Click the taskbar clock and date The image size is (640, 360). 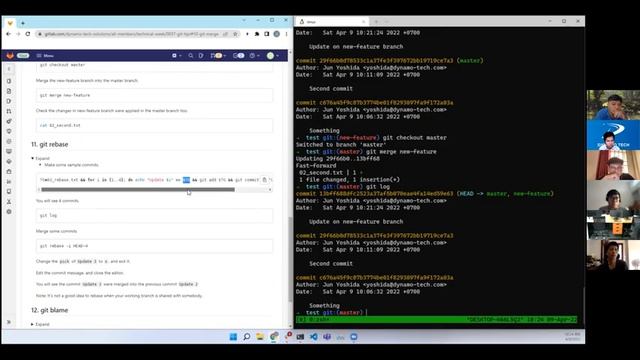pyautogui.click(x=572, y=337)
